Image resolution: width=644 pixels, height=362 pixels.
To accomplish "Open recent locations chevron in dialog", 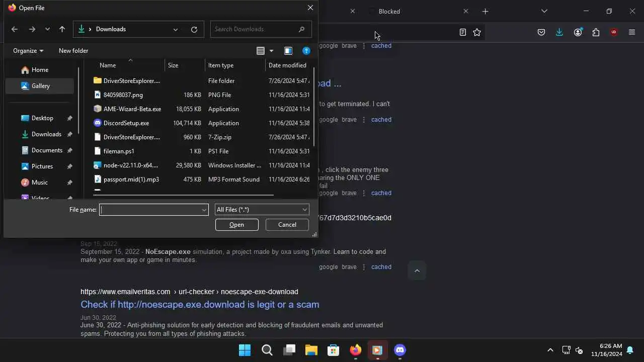I will pos(47,29).
